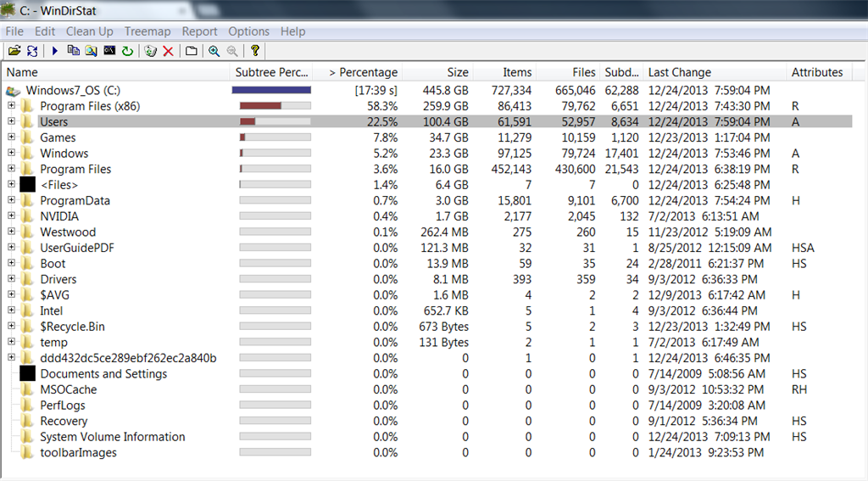Click the MSOCache row folder icon

27,389
